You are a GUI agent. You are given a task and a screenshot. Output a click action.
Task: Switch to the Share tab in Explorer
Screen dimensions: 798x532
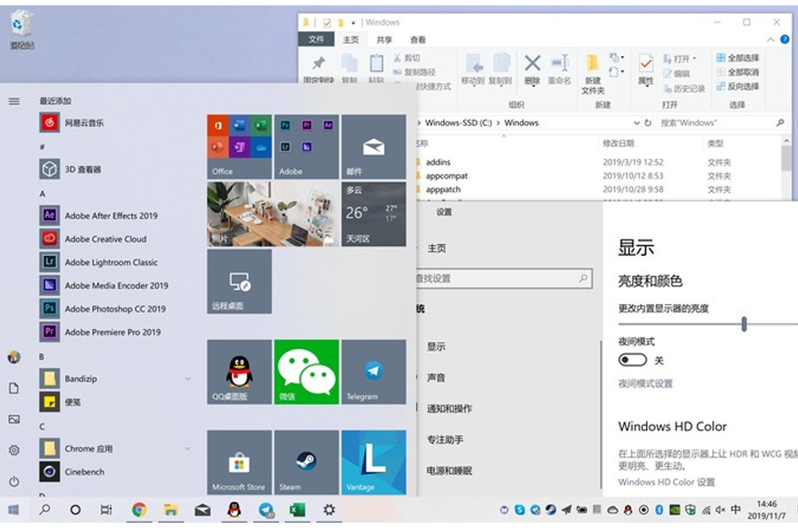384,40
